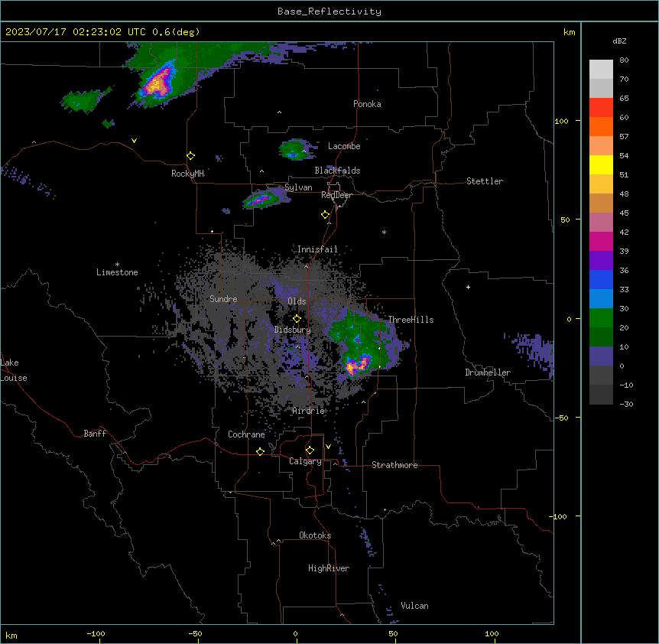Screen dimensions: 659x644
Task: Click the white plus marker north of Drumheller
Action: (x=468, y=287)
